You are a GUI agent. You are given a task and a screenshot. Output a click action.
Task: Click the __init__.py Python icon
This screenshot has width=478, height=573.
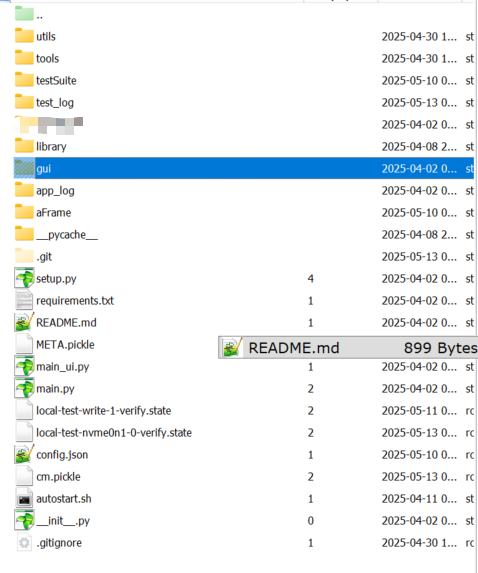(x=24, y=521)
